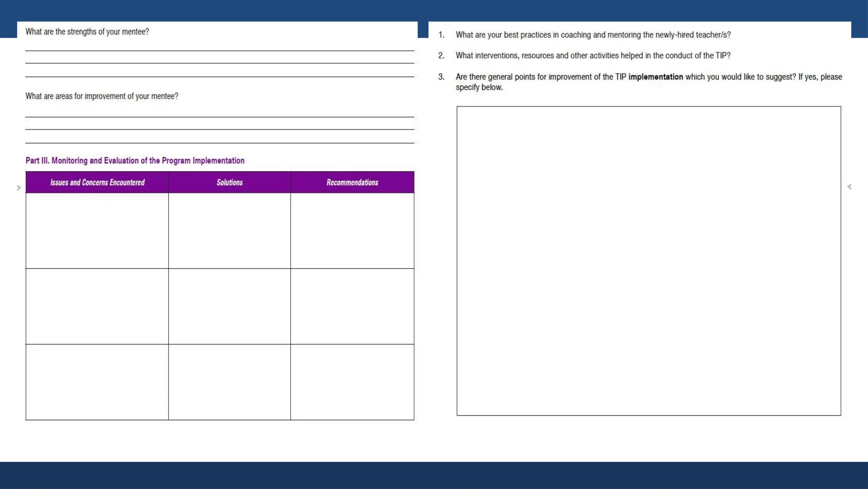This screenshot has height=489, width=868.
Task: Click 'What are the strengths of your mentee?' text
Action: (x=87, y=32)
